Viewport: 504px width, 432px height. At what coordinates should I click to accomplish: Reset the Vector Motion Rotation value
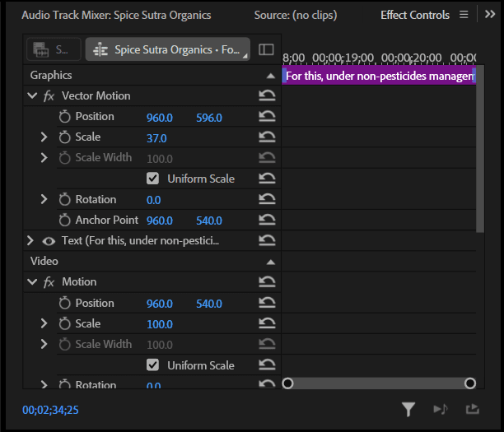[267, 200]
